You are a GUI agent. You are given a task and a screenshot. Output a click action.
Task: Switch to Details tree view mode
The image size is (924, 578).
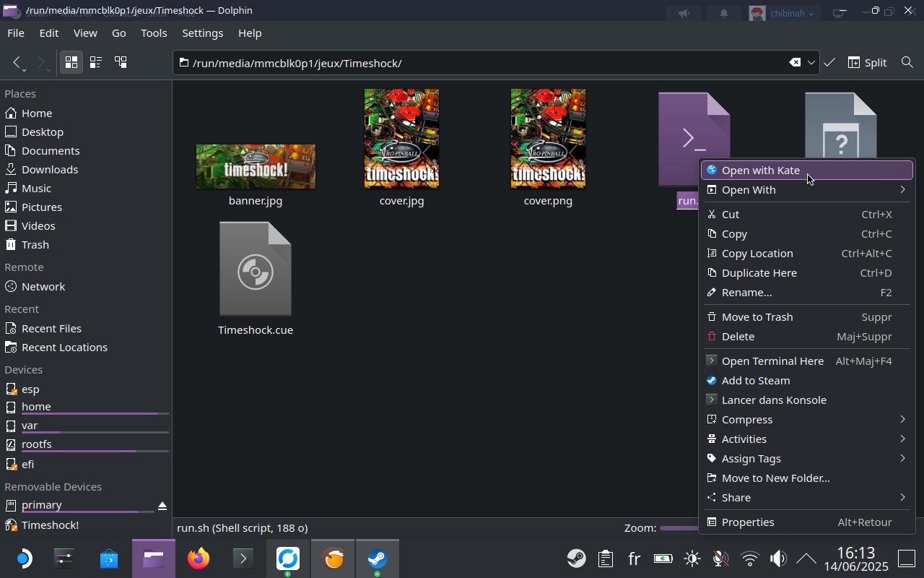121,63
